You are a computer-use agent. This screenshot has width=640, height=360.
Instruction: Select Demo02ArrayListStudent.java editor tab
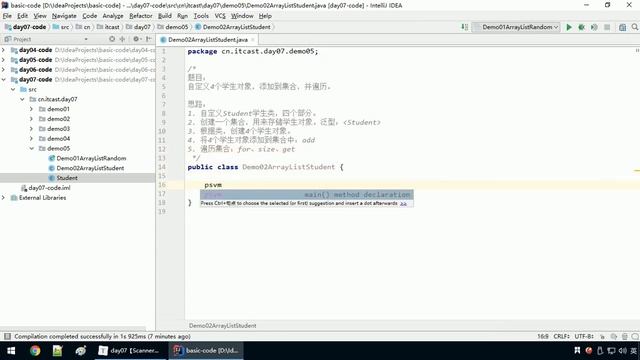(x=208, y=40)
